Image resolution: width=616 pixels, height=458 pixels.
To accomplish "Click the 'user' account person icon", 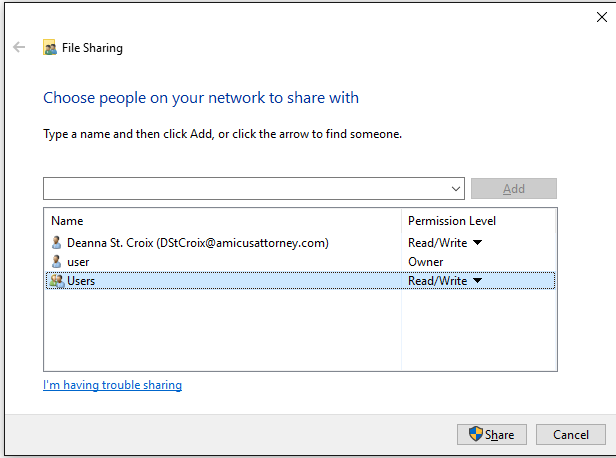I will [x=57, y=262].
